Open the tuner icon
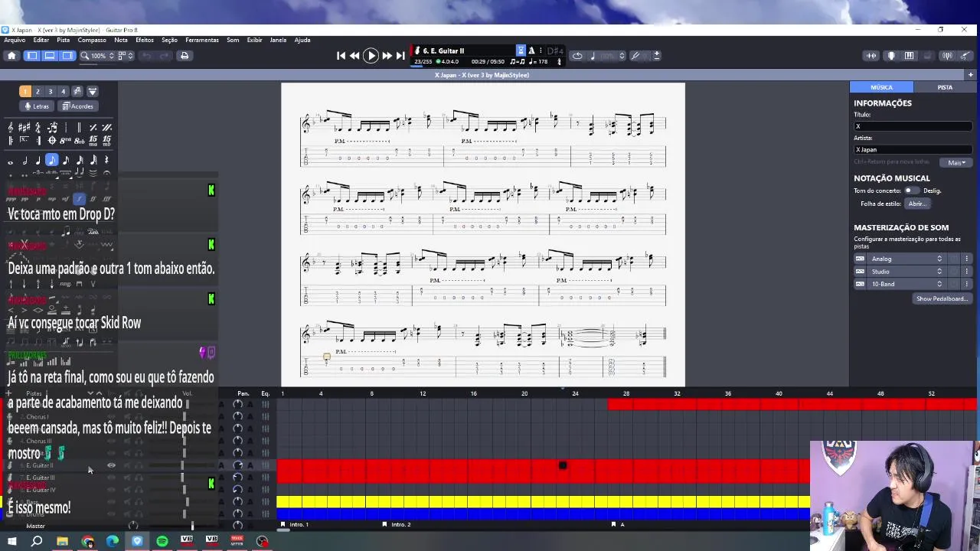This screenshot has height=551, width=980. 947,56
